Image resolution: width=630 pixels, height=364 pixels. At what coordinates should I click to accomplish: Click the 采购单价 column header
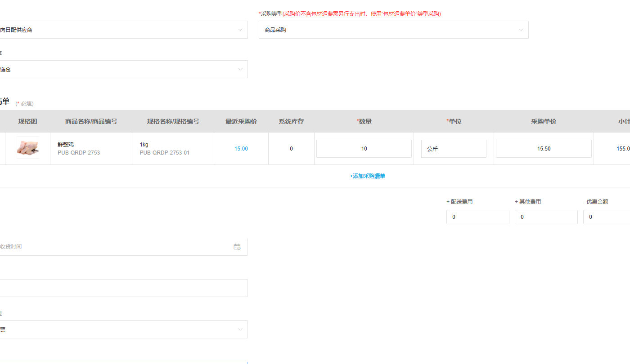[x=544, y=121]
